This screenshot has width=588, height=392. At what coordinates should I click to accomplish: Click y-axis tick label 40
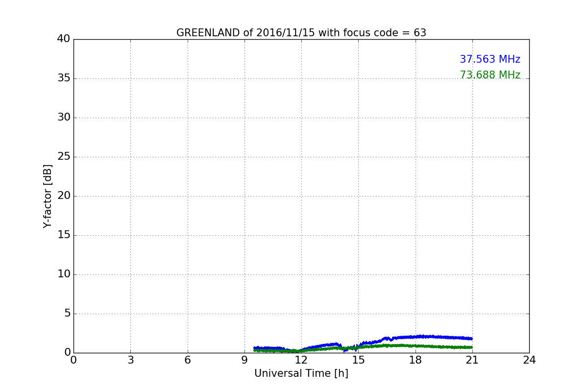pos(64,39)
